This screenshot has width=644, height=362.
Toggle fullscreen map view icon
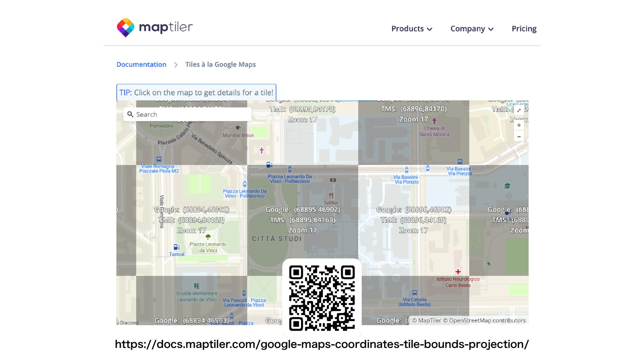click(x=519, y=110)
